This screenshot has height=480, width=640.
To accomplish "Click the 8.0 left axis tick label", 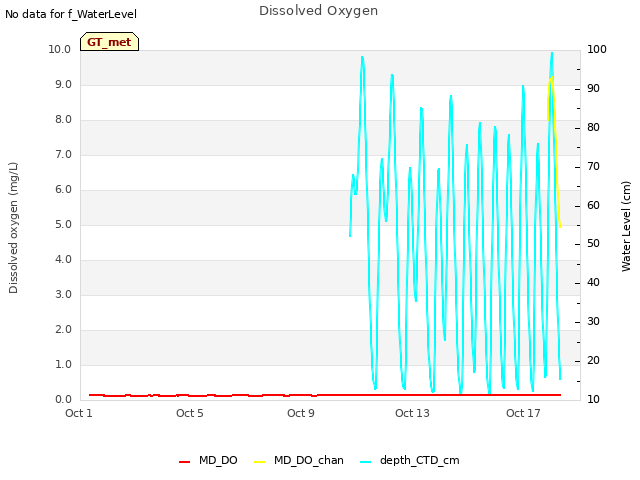I will click(63, 120).
